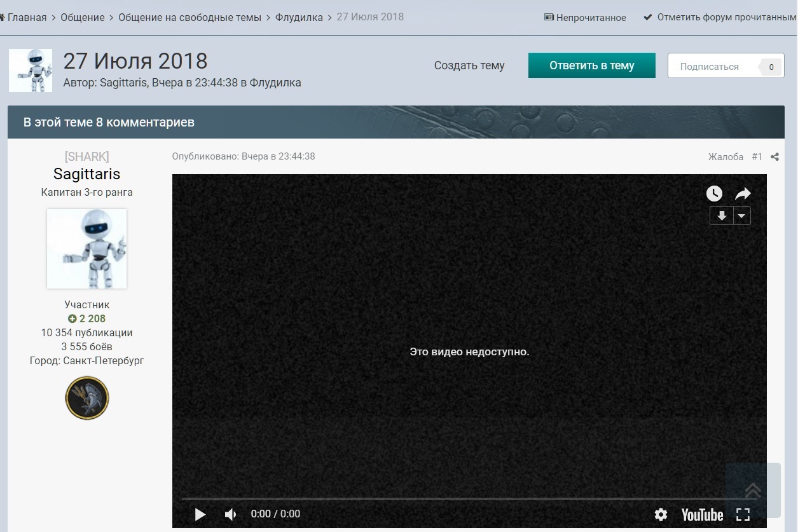Screen dimensions: 798x532
Task: Click the video progress bar
Action: pyautogui.click(x=469, y=499)
